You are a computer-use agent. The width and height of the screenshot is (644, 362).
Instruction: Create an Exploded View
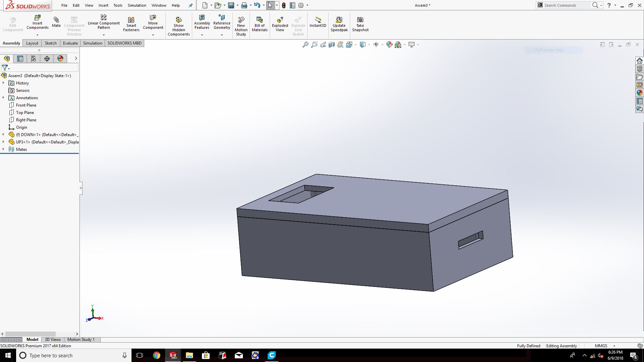[280, 24]
